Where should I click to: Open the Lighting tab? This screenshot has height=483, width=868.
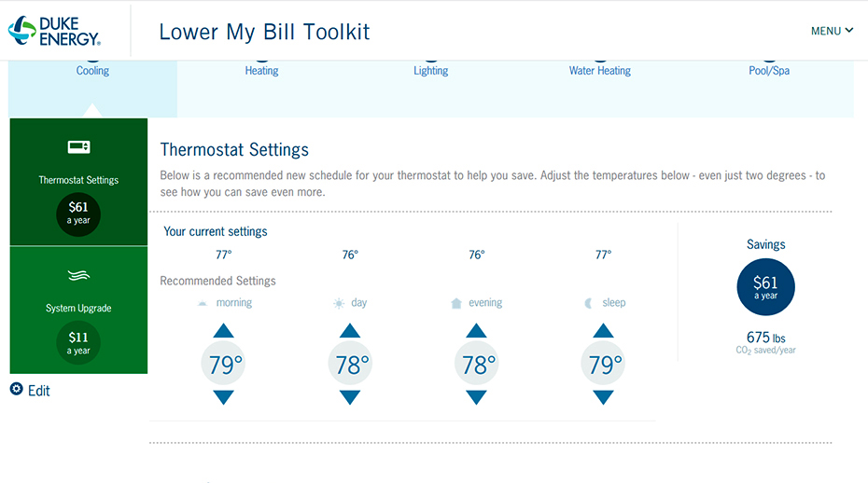[430, 70]
